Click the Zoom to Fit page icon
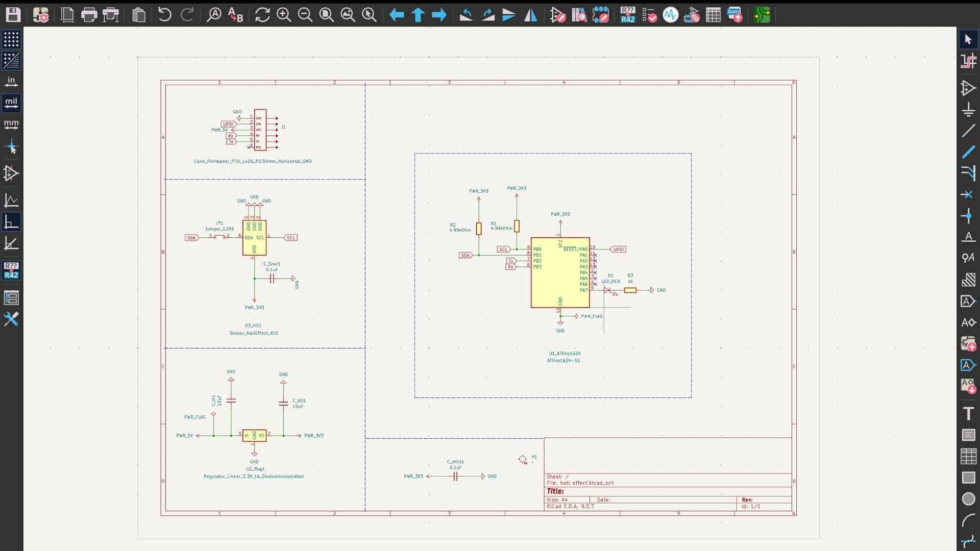Image resolution: width=980 pixels, height=551 pixels. point(327,15)
